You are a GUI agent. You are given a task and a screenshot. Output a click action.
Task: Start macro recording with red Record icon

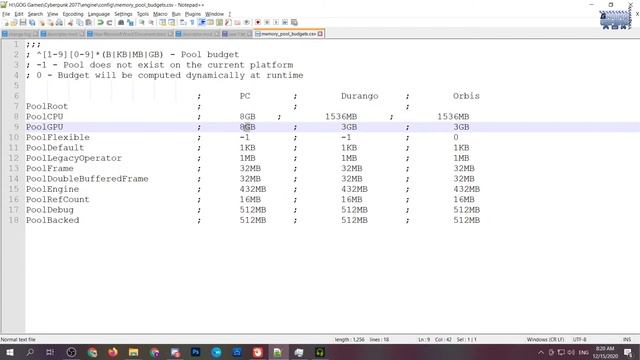coord(258,23)
